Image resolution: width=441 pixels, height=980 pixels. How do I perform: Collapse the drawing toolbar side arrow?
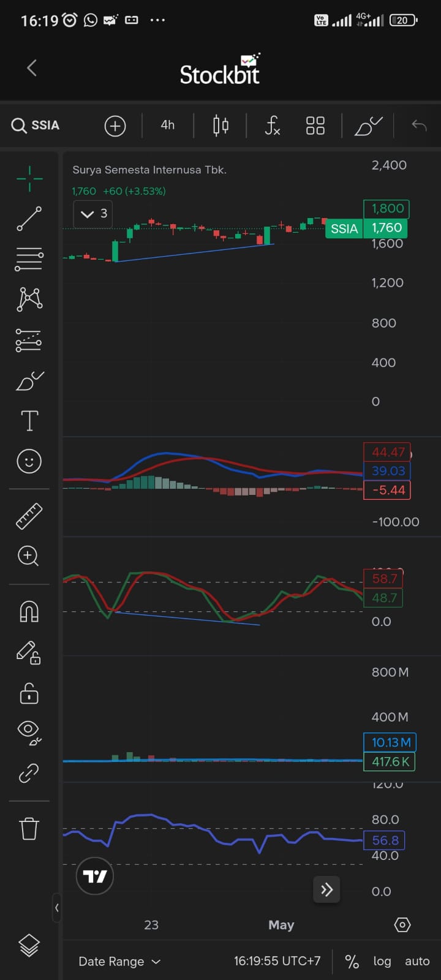pyautogui.click(x=57, y=908)
